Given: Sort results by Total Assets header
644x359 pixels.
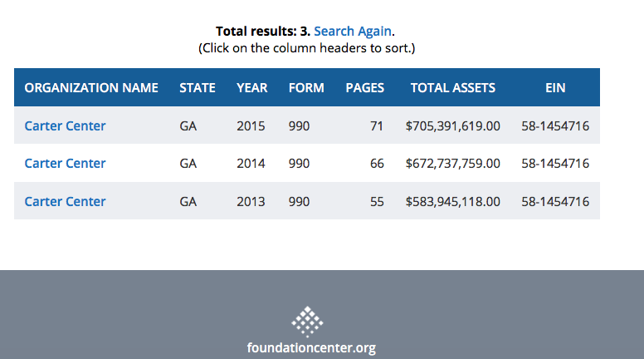Looking at the screenshot, I should [x=453, y=87].
